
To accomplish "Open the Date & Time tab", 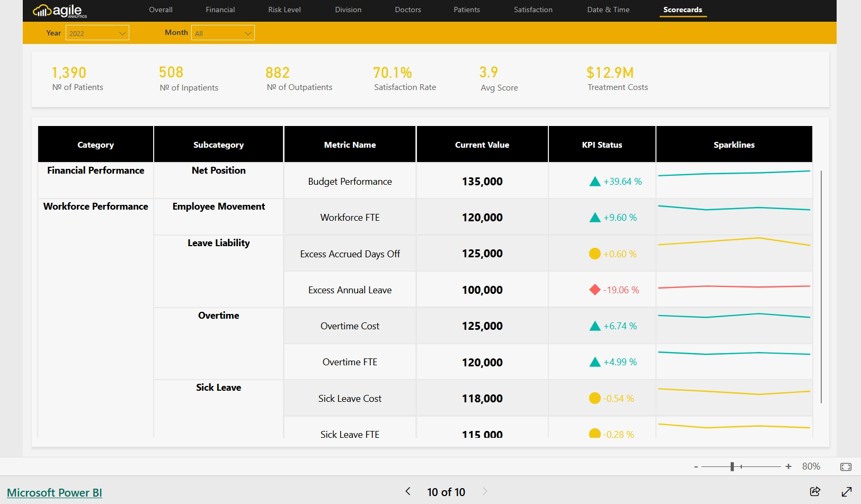I will coord(608,10).
